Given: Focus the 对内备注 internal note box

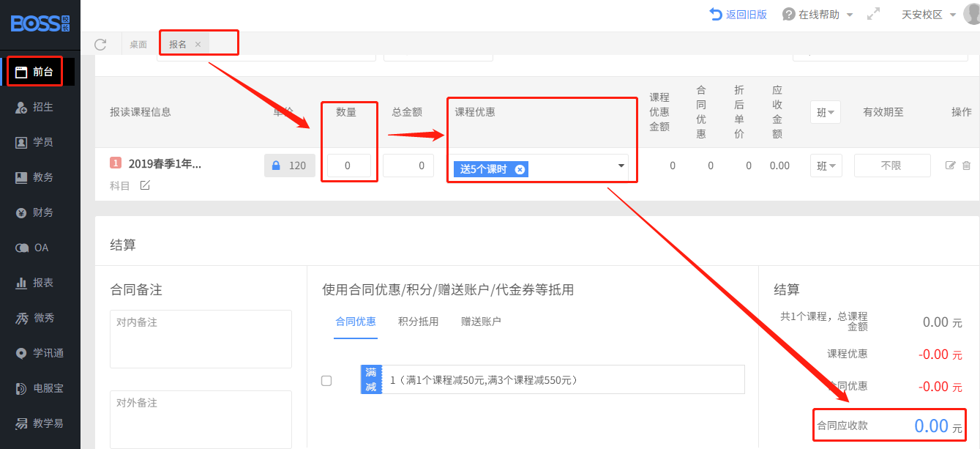Looking at the screenshot, I should click(x=201, y=339).
